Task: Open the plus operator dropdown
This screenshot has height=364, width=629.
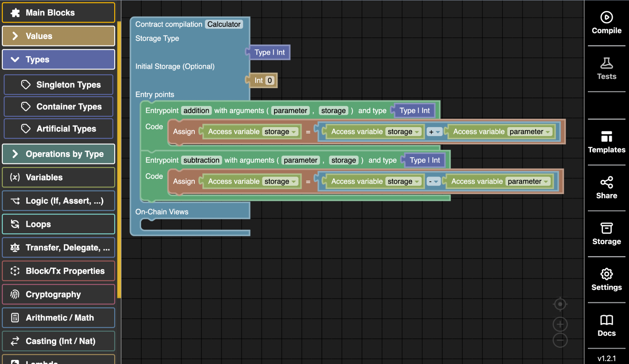Action: click(x=434, y=132)
